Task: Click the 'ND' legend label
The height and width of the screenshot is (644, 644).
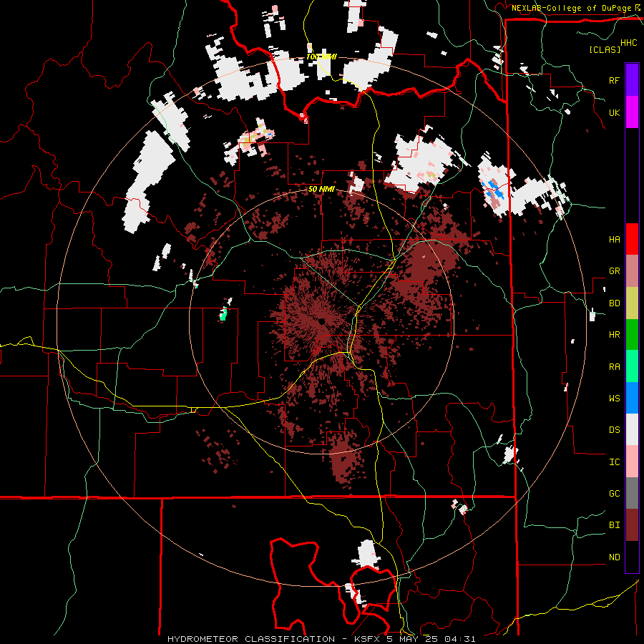Action: 614,557
